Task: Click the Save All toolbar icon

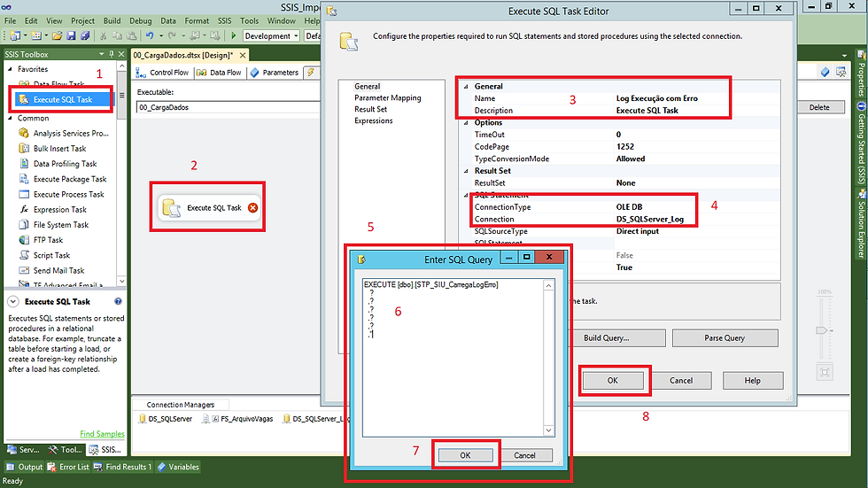Action: (x=85, y=36)
